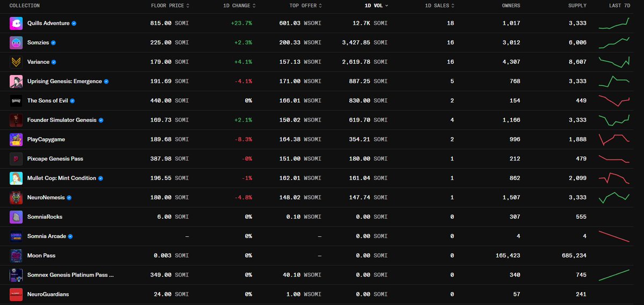Open the NeuroGuardians name link
Image resolution: width=644 pixels, height=305 pixels.
(48, 294)
